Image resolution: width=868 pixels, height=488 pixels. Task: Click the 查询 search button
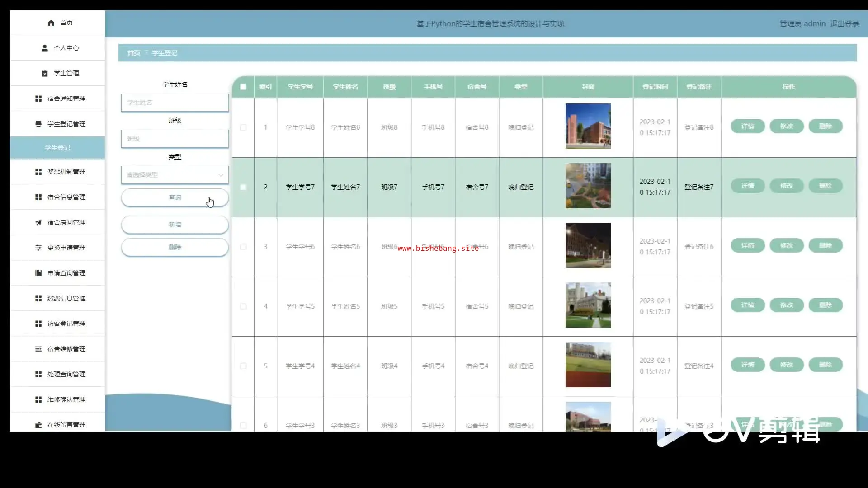pos(175,197)
